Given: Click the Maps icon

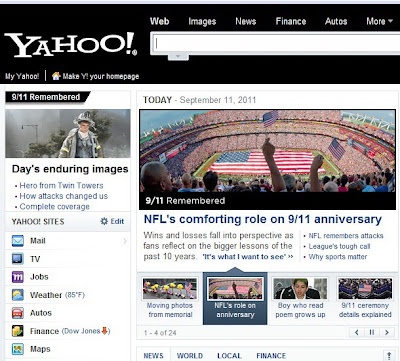Looking at the screenshot, I should (18, 349).
